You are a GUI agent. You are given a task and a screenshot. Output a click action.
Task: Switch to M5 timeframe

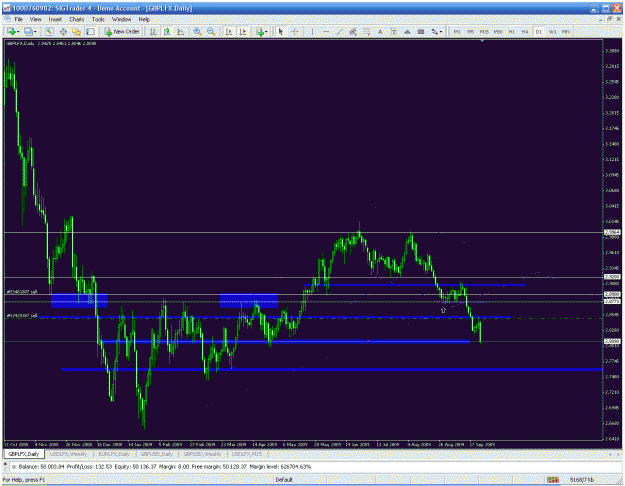(x=470, y=31)
